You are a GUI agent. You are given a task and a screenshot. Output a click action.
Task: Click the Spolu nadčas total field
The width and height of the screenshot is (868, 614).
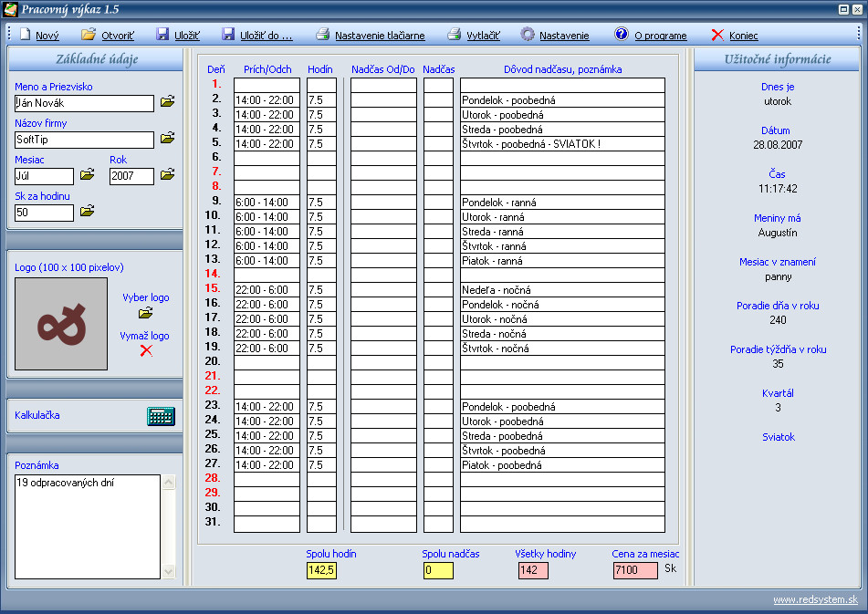click(x=438, y=570)
